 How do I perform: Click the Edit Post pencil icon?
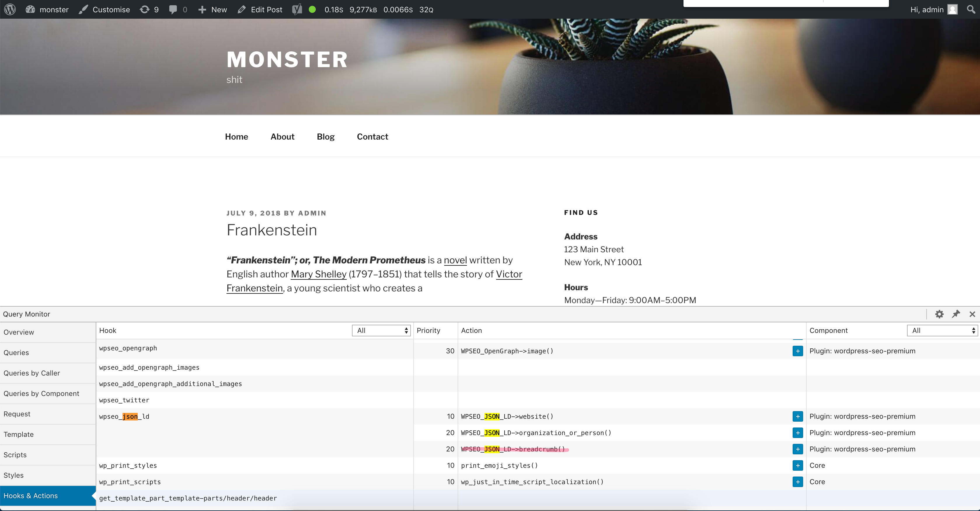pos(242,10)
